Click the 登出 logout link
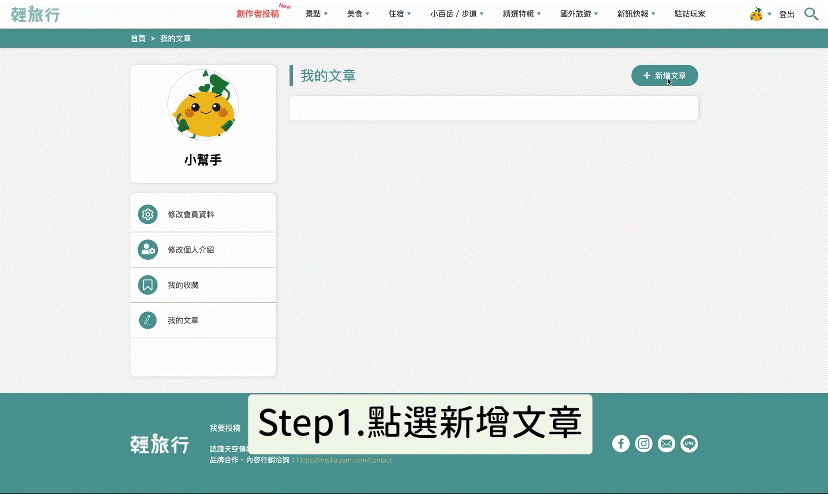Viewport: 828px width, 494px height. (x=787, y=14)
